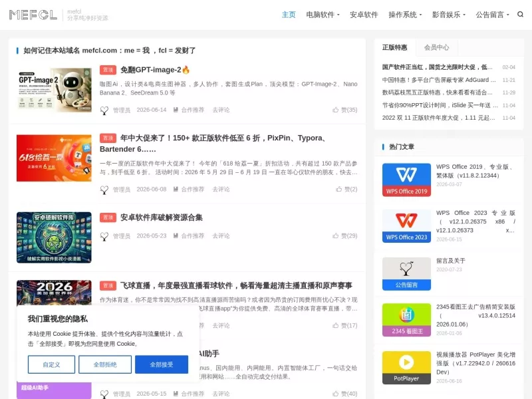The image size is (532, 399).
Task: Open WPS Office 2023 专业版 article title
Action: 475,221
